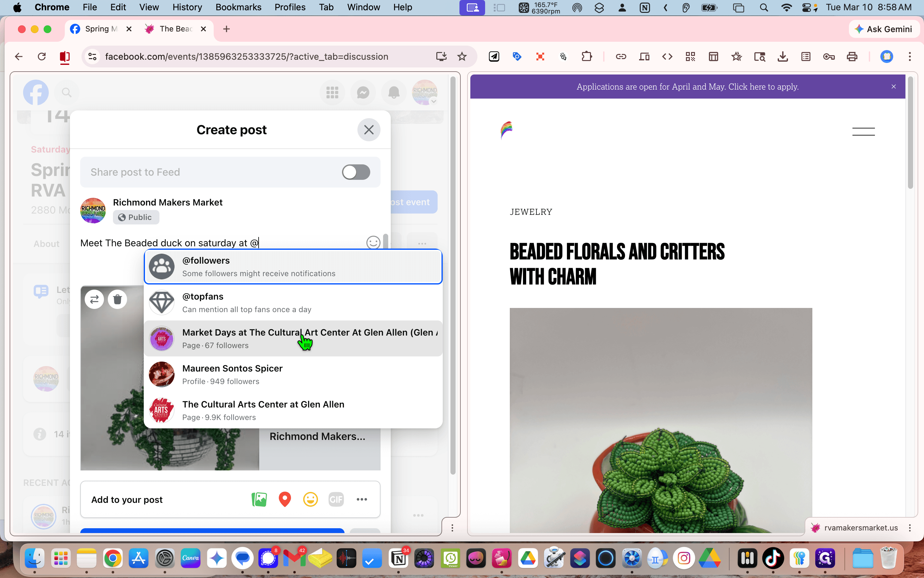Open the Facebook menu grid icon
Image resolution: width=924 pixels, height=578 pixels.
(332, 92)
